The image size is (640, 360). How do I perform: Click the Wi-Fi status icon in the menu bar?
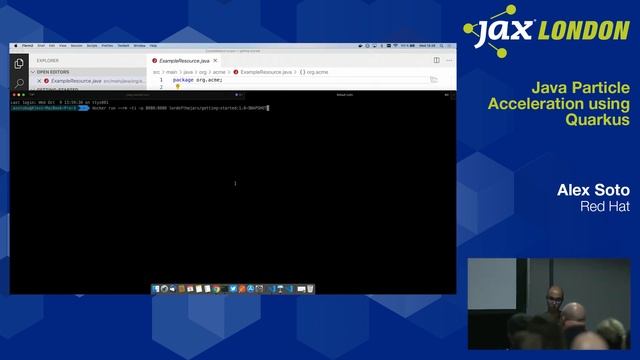395,46
